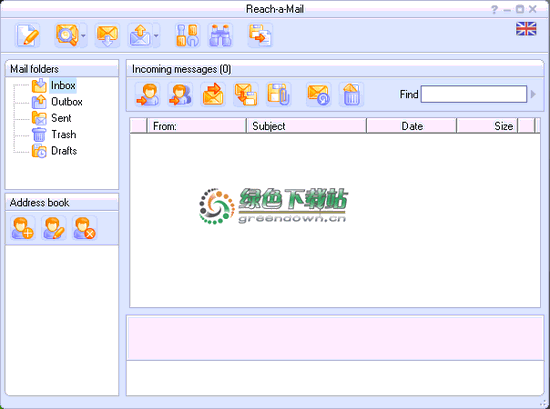This screenshot has height=409, width=550.
Task: Sort messages by Date column
Action: point(412,126)
